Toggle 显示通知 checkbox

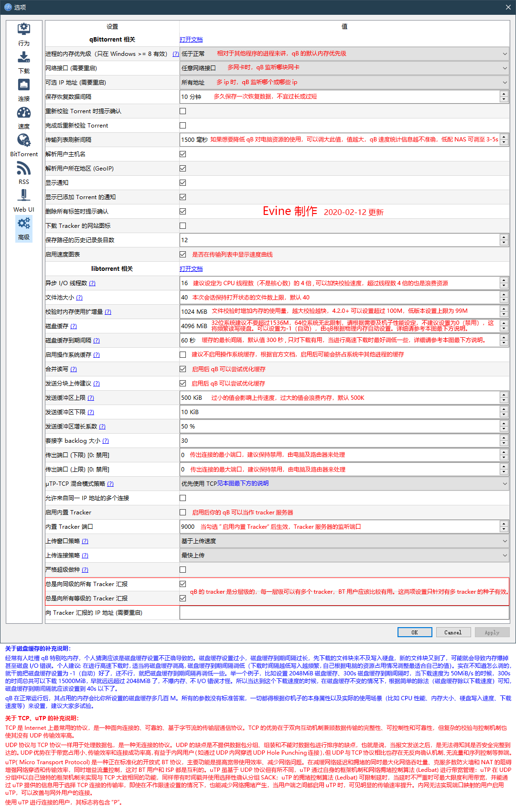(183, 182)
